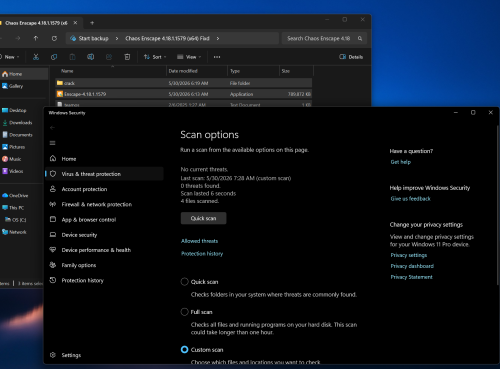Go to Home in Windows Security sidebar
Screen dimensions: 500x369
[104, 159]
